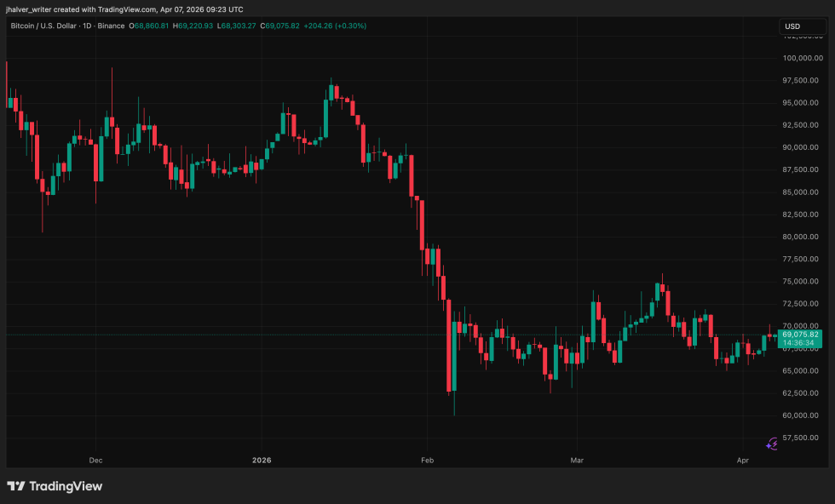Screen dimensions: 835x504
Task: Click the open value O68,860.81
Action: [149, 26]
